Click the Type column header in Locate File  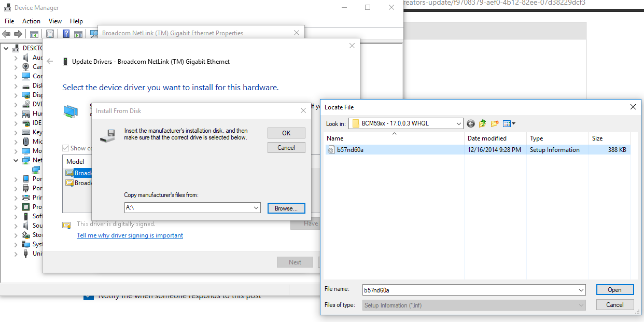(557, 138)
